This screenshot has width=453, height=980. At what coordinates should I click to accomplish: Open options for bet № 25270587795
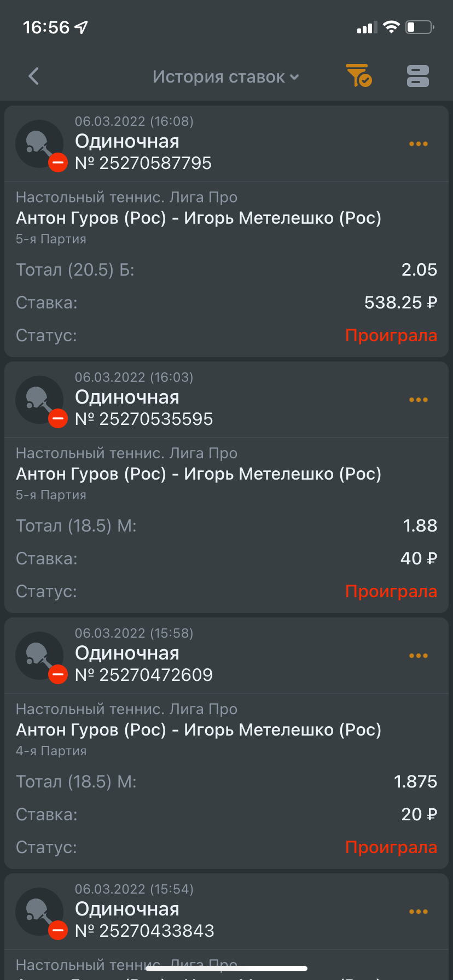(418, 144)
